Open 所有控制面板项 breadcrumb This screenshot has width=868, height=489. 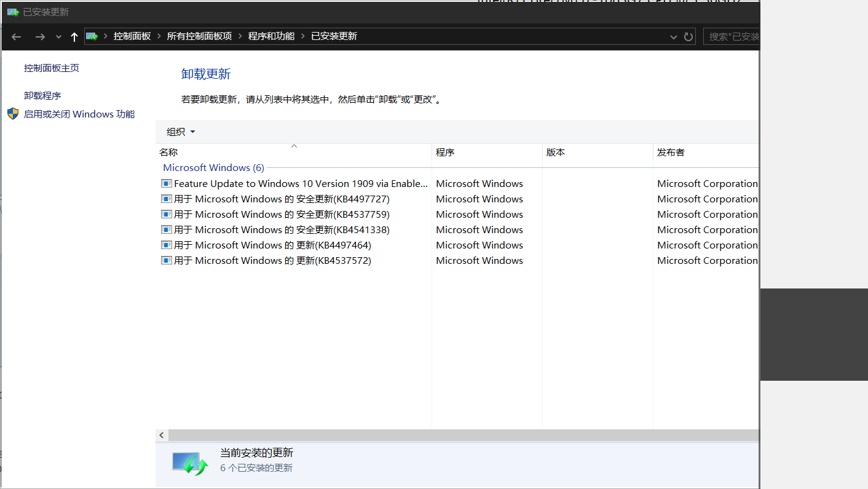pyautogui.click(x=199, y=36)
